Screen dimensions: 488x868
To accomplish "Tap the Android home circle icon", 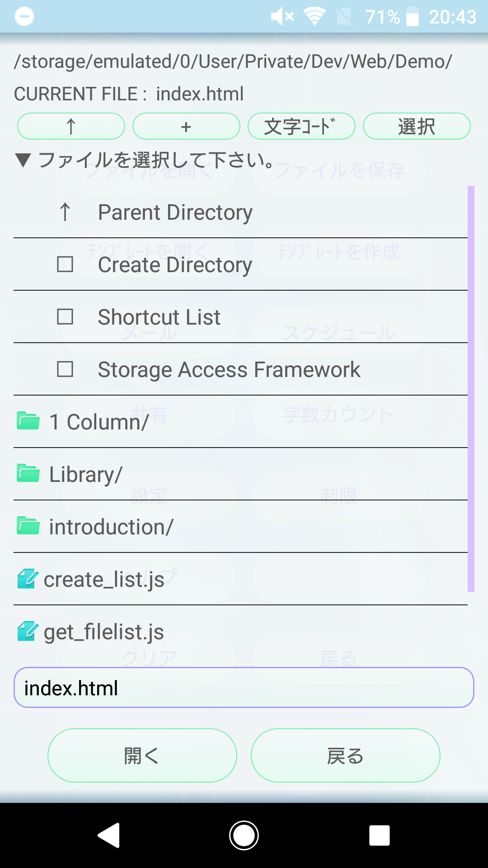I will (244, 835).
